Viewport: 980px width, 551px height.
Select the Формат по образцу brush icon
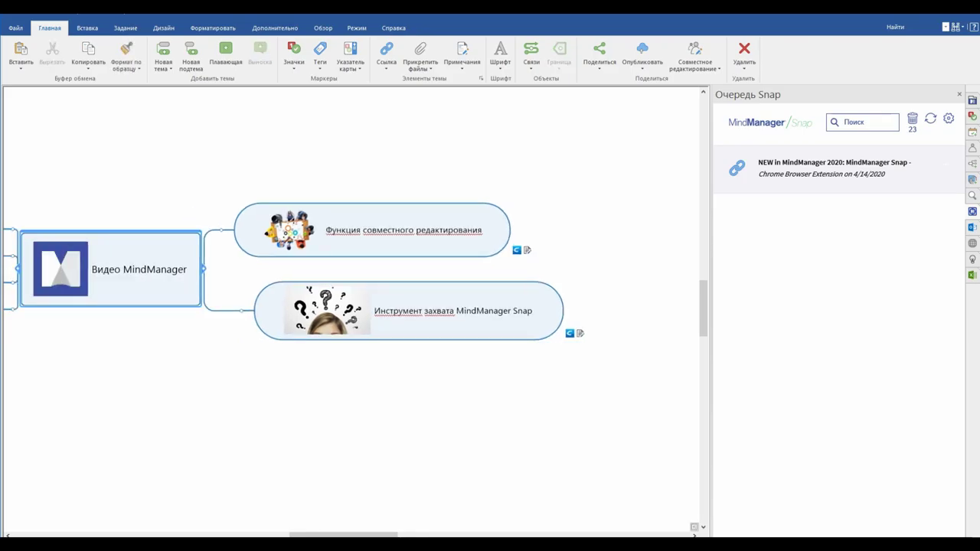click(x=126, y=49)
